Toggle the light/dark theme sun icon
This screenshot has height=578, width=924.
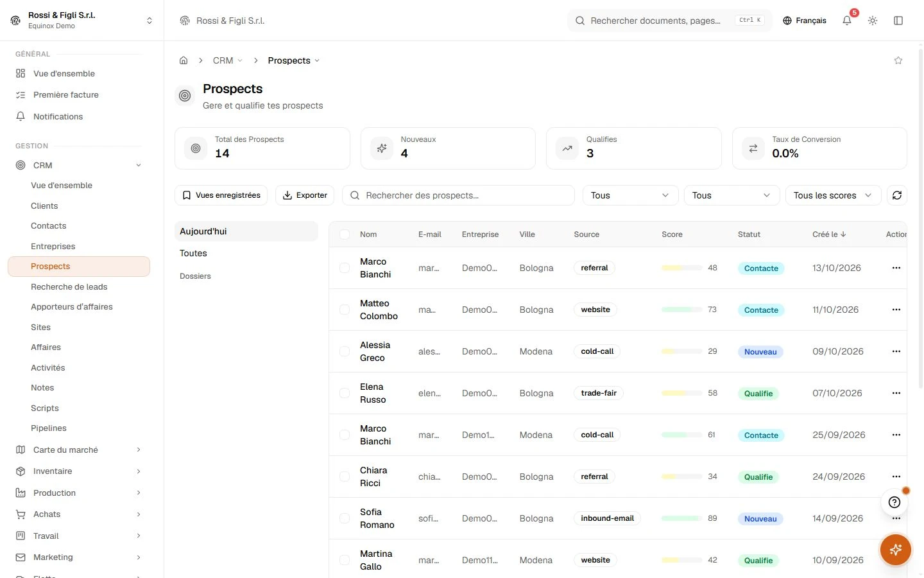click(x=873, y=21)
